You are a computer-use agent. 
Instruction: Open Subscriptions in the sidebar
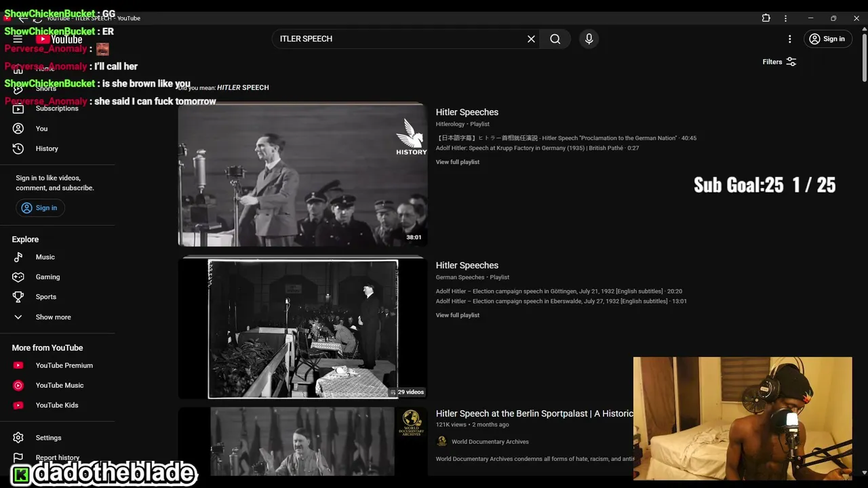[57, 108]
